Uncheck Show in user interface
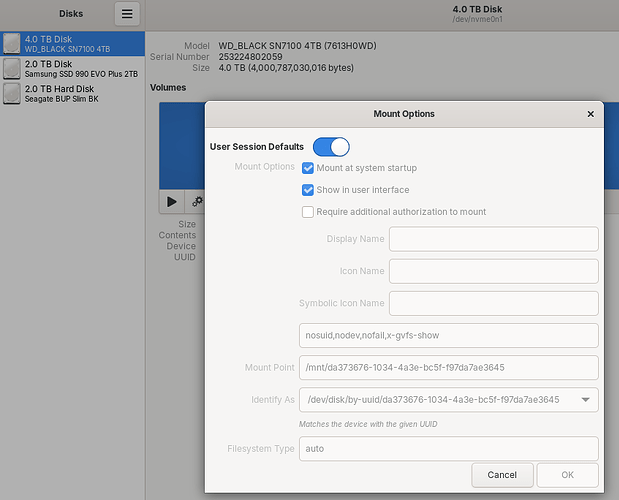619x500 pixels. 308,190
